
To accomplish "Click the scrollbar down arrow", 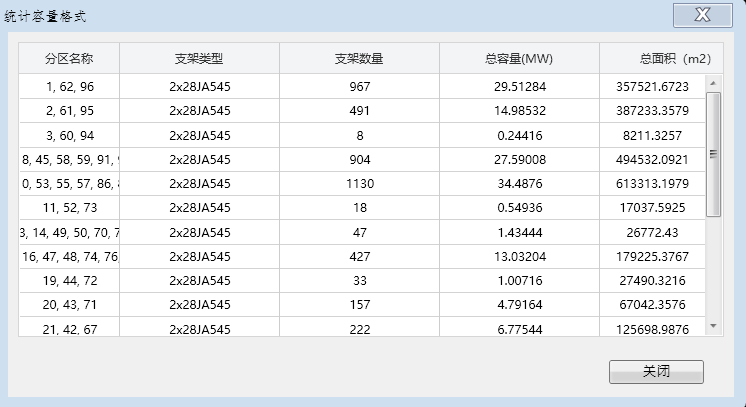I will pos(713,326).
